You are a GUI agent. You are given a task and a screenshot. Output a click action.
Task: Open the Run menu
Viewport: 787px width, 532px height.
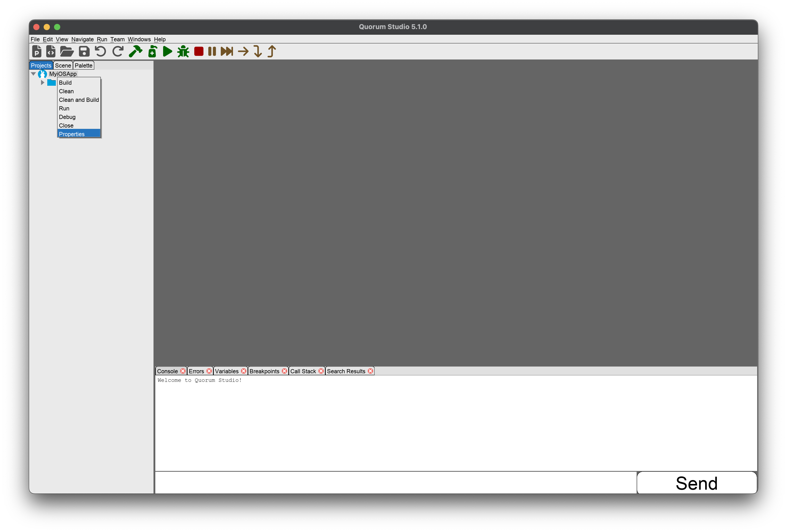pyautogui.click(x=102, y=39)
